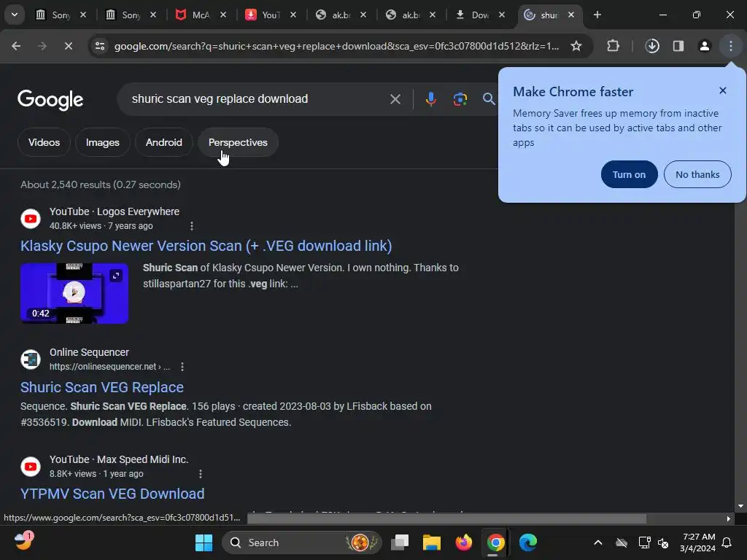
Task: Open the onlinesequencer.net URL link
Action: click(x=109, y=367)
